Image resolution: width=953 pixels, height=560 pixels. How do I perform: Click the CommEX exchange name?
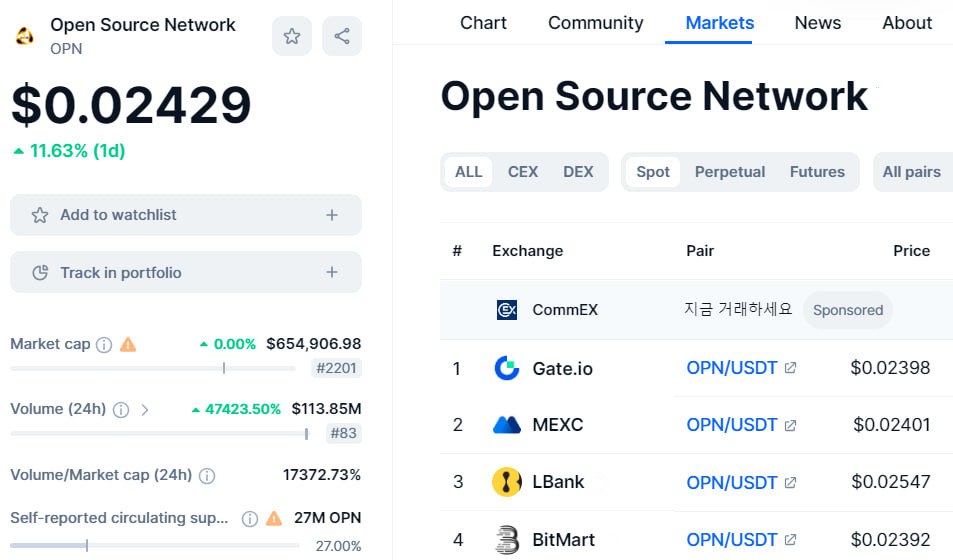point(565,310)
